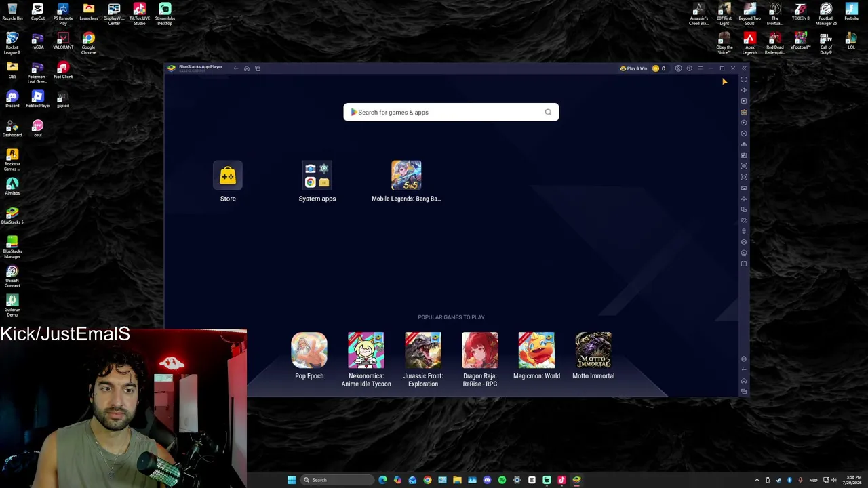Enter fullscreen mode in BlueStacks sidebar
The height and width of the screenshot is (488, 868).
[744, 79]
